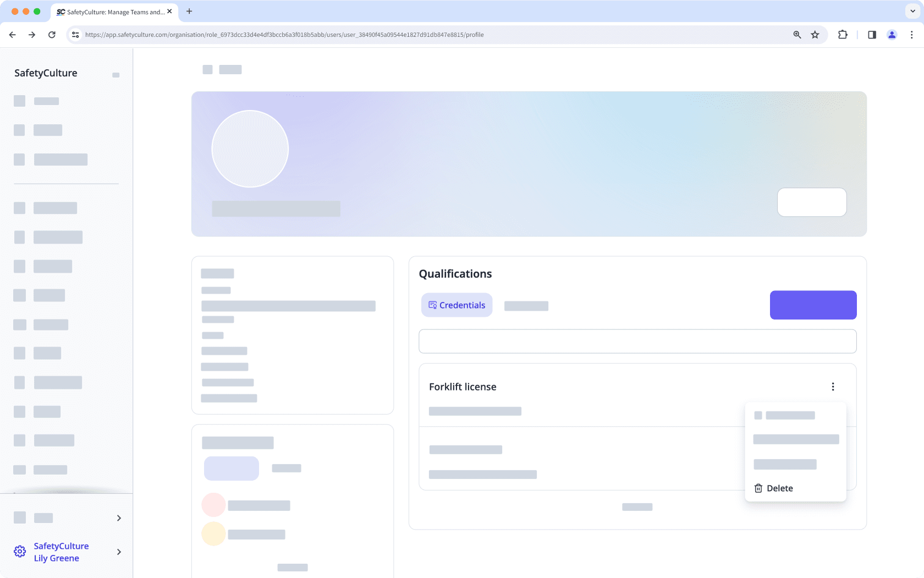Click the browser back navigation arrow
924x578 pixels.
click(12, 34)
